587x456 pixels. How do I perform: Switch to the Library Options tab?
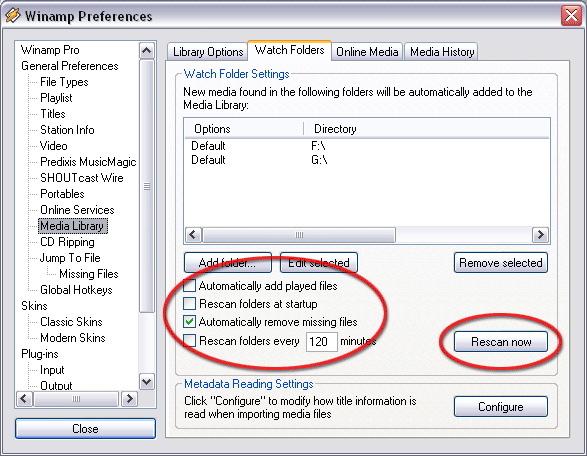[x=208, y=52]
